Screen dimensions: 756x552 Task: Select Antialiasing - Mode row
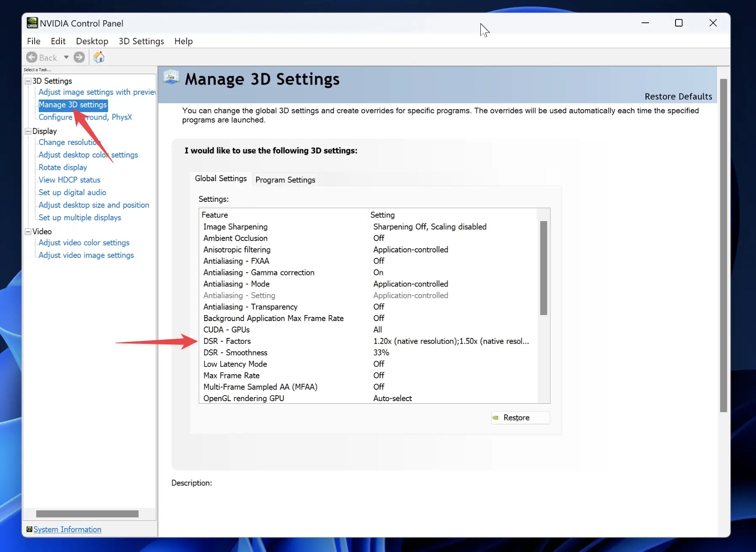click(x=369, y=284)
